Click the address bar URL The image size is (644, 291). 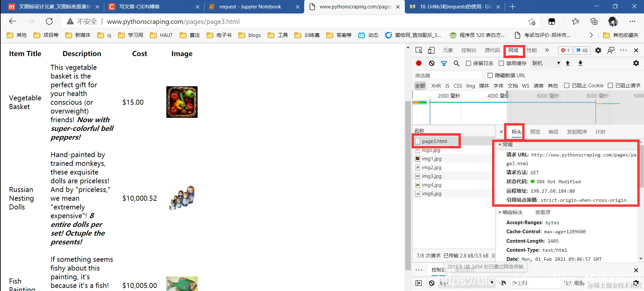coord(173,21)
